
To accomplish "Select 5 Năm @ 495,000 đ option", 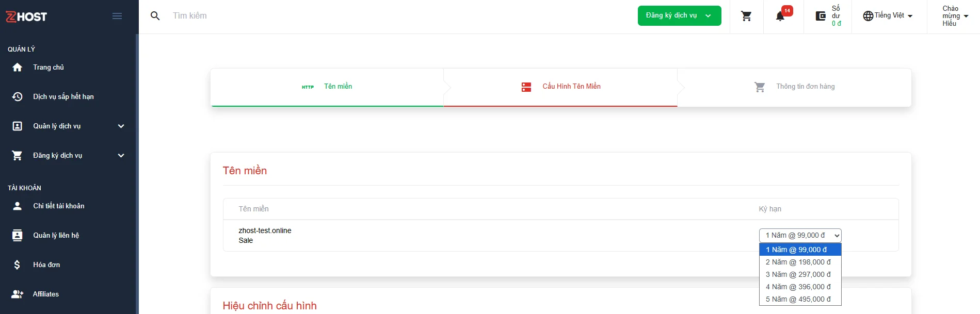I will point(800,299).
